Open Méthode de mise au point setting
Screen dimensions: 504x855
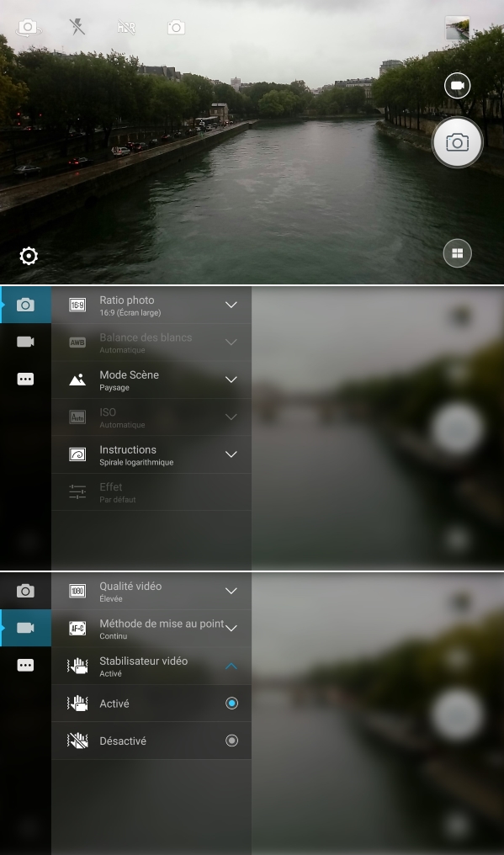click(151, 629)
